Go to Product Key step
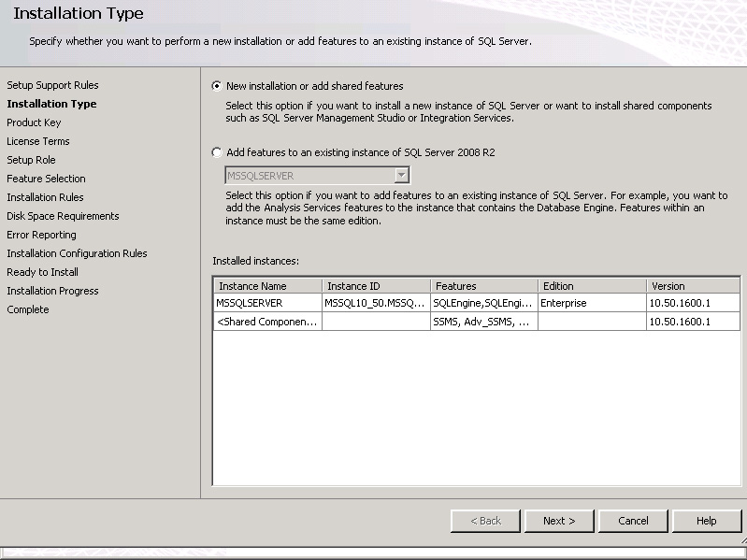This screenshot has width=747, height=560. 34,122
